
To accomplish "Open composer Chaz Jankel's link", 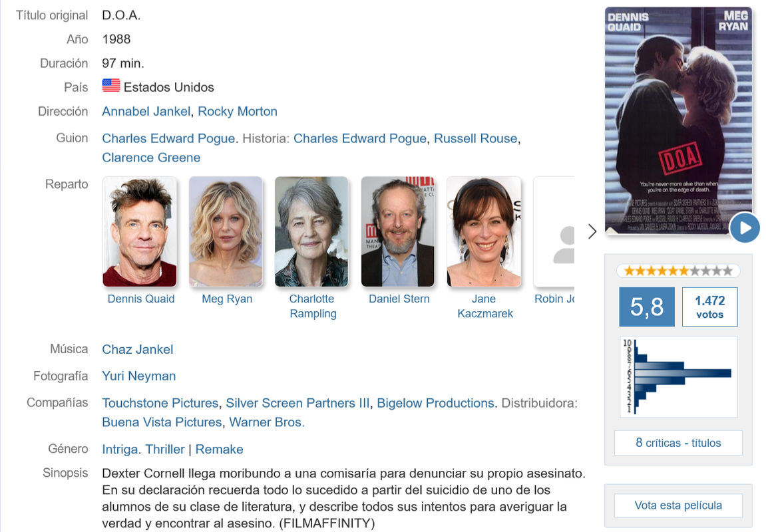I will (x=138, y=350).
